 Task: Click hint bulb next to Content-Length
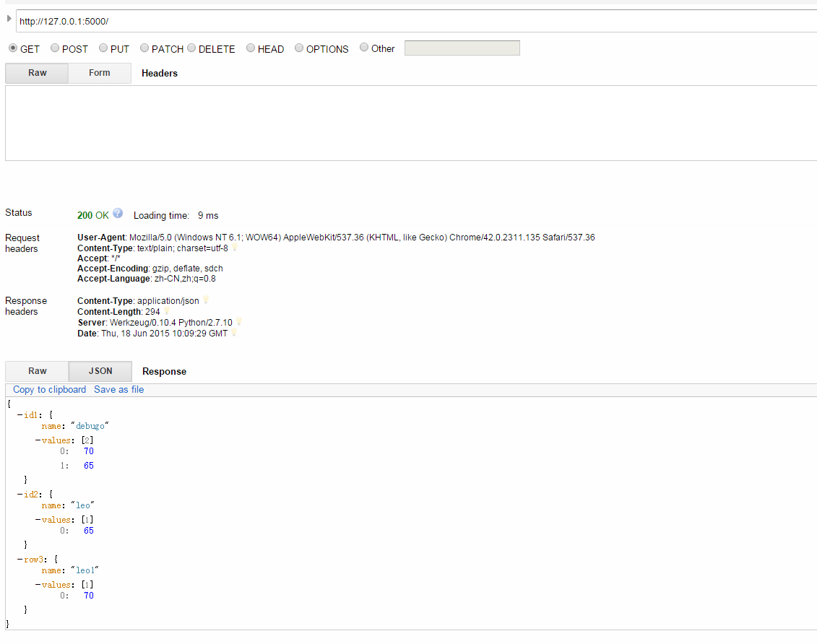[x=167, y=310]
